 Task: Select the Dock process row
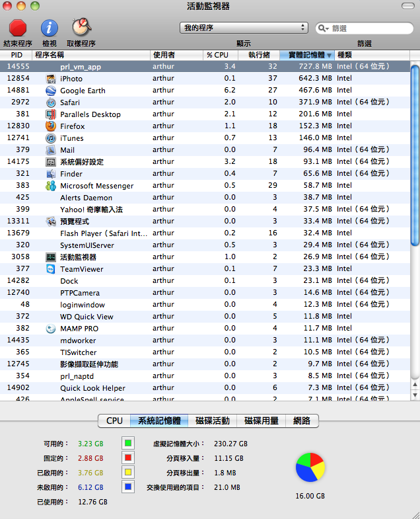tap(205, 281)
